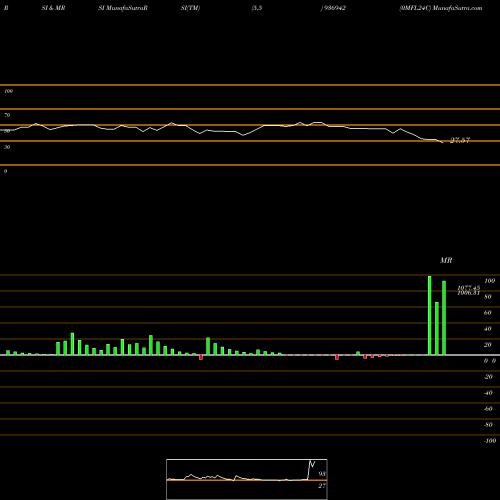
Task: Click the RSI '0' axis label on the left
Action: (x=5, y=171)
